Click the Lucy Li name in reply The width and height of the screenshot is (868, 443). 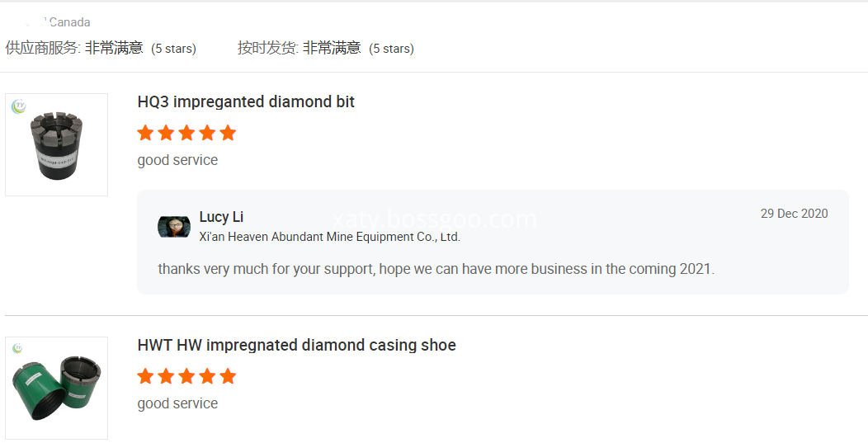pyautogui.click(x=221, y=217)
